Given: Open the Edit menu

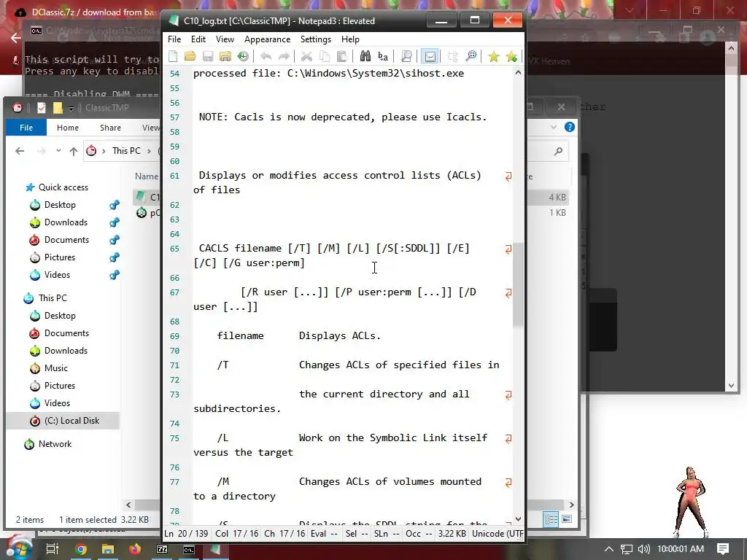Looking at the screenshot, I should [198, 39].
